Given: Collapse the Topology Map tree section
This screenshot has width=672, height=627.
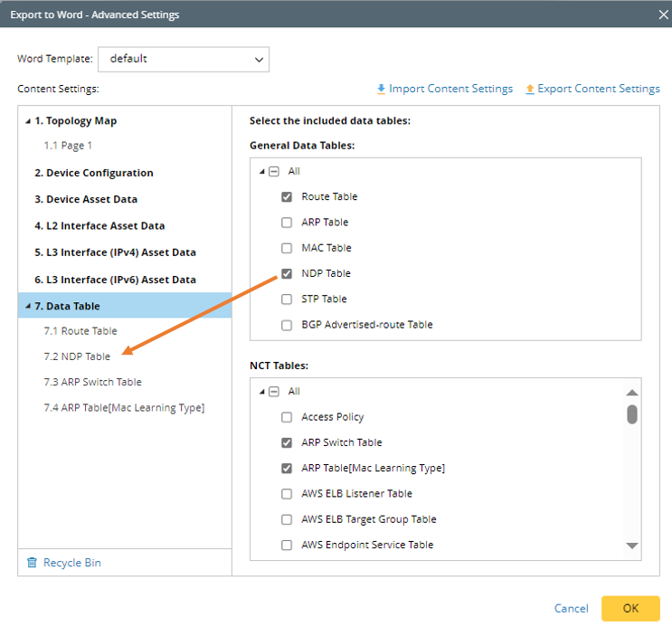Looking at the screenshot, I should point(27,121).
